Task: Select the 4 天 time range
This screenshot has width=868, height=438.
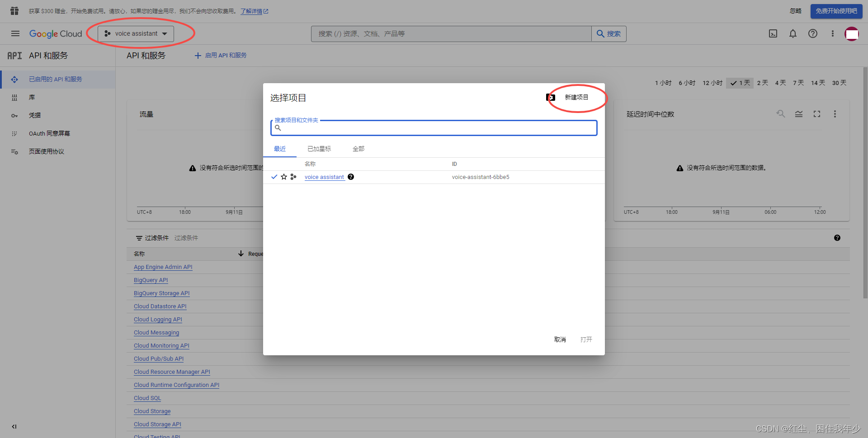Action: [781, 83]
